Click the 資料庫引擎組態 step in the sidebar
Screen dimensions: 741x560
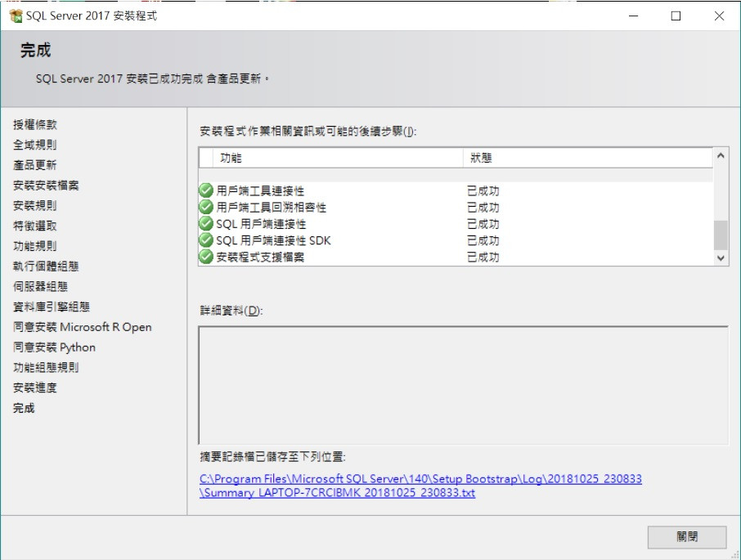click(x=52, y=307)
